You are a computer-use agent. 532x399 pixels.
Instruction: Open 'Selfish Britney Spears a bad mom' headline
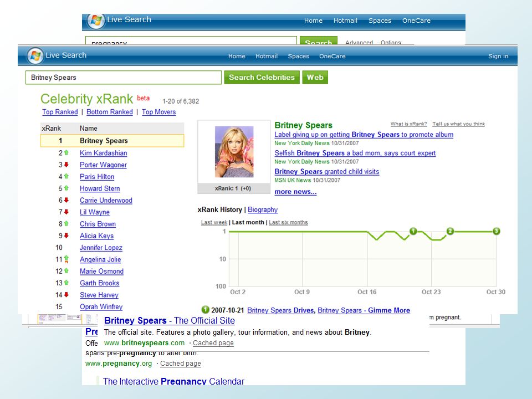[355, 153]
